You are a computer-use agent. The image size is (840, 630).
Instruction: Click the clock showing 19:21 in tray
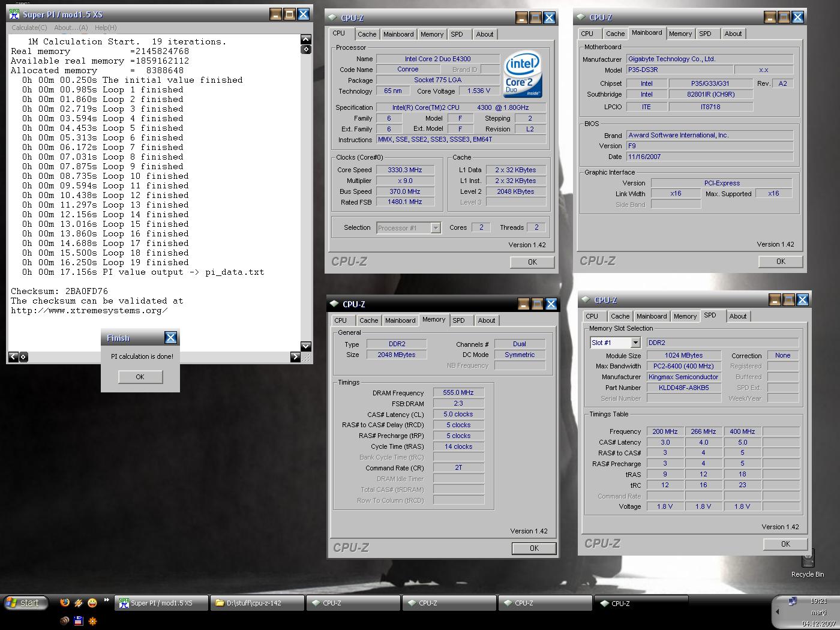[x=818, y=601]
